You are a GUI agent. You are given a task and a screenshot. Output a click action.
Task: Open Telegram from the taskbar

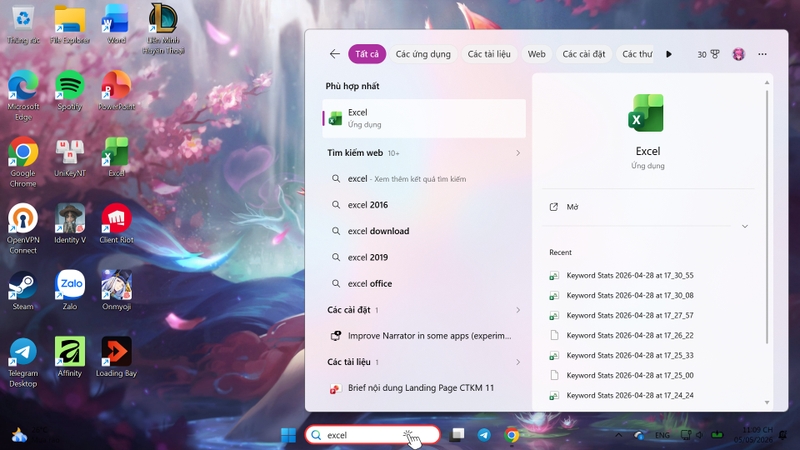click(x=484, y=435)
